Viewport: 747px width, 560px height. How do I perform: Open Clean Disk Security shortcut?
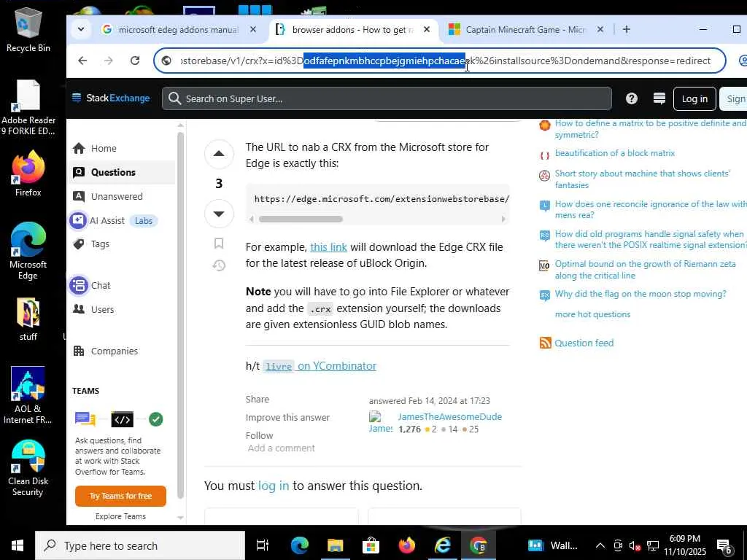point(28,469)
